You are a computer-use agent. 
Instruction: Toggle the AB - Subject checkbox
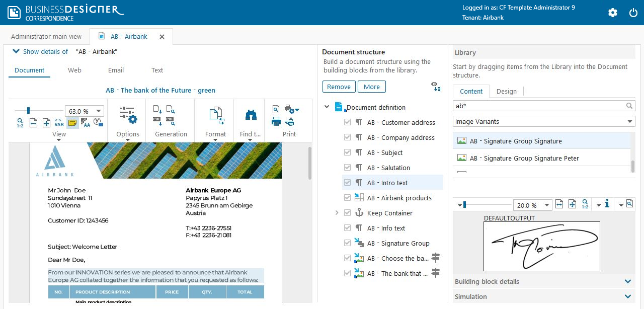[347, 152]
